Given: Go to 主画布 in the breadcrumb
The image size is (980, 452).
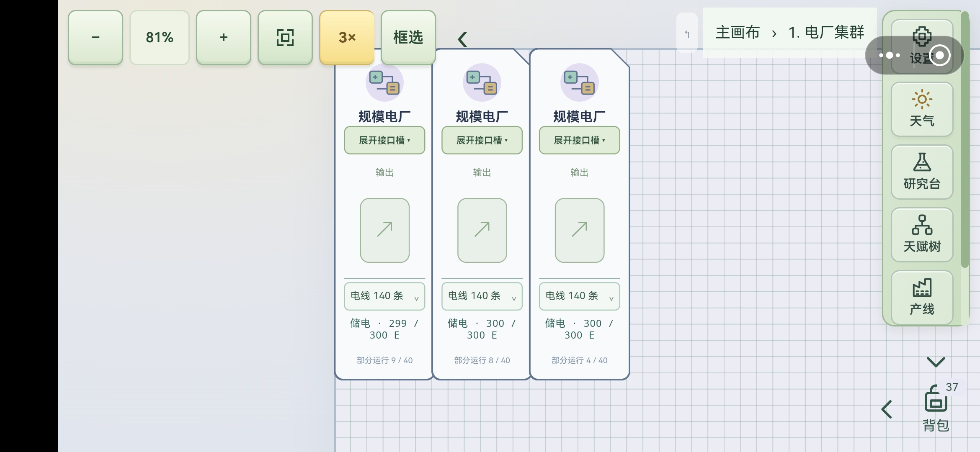Looking at the screenshot, I should (x=738, y=32).
